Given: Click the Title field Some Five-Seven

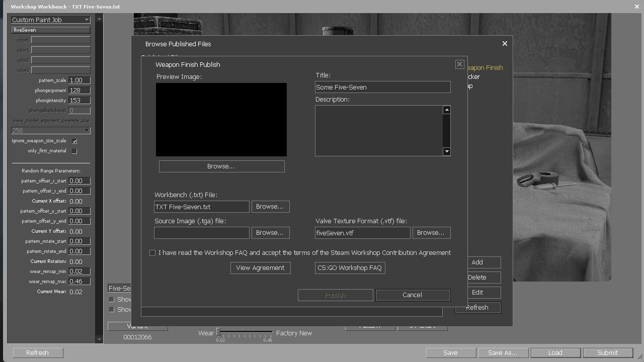Looking at the screenshot, I should click(x=382, y=87).
